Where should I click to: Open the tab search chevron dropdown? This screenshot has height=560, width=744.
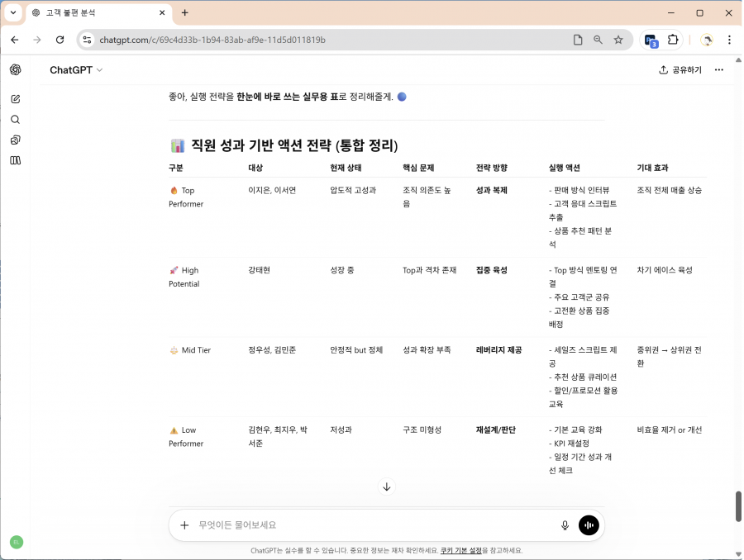(x=13, y=12)
